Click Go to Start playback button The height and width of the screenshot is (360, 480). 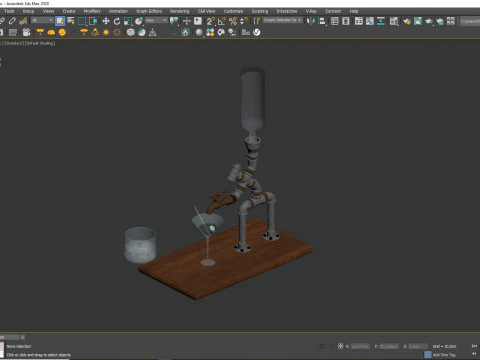[474, 346]
